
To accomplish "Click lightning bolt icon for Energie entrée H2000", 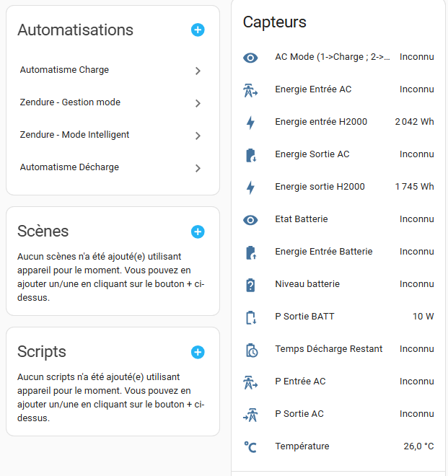I will tap(250, 123).
